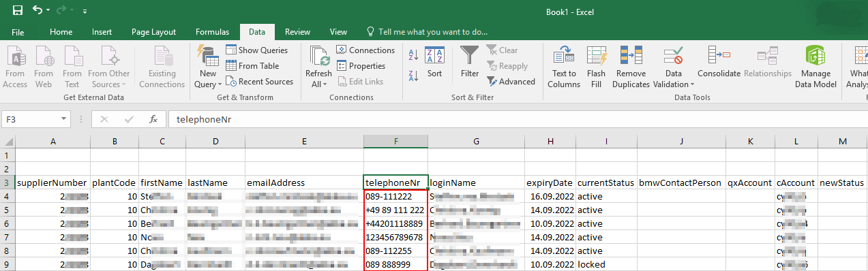Viewport: 868px width, 271px height.
Task: Click the formula bar showing telephoneNr
Action: click(518, 119)
